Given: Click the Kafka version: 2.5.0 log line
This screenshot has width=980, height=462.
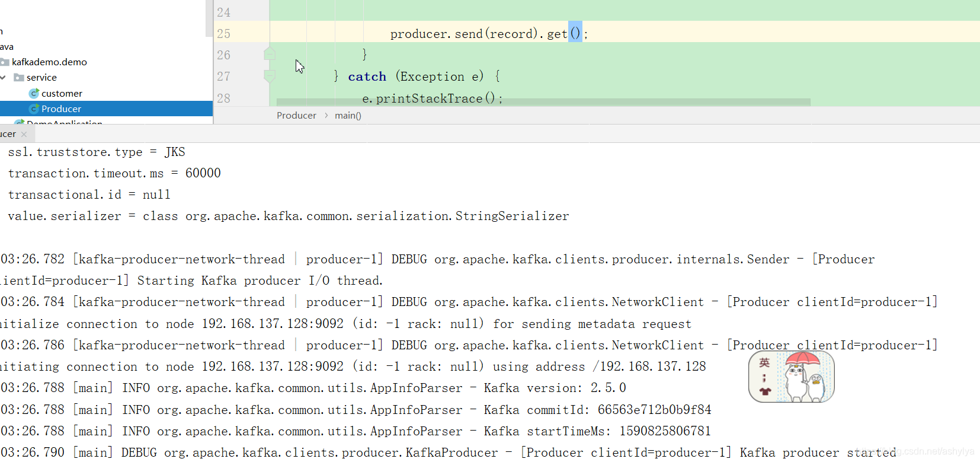Looking at the screenshot, I should (313, 388).
